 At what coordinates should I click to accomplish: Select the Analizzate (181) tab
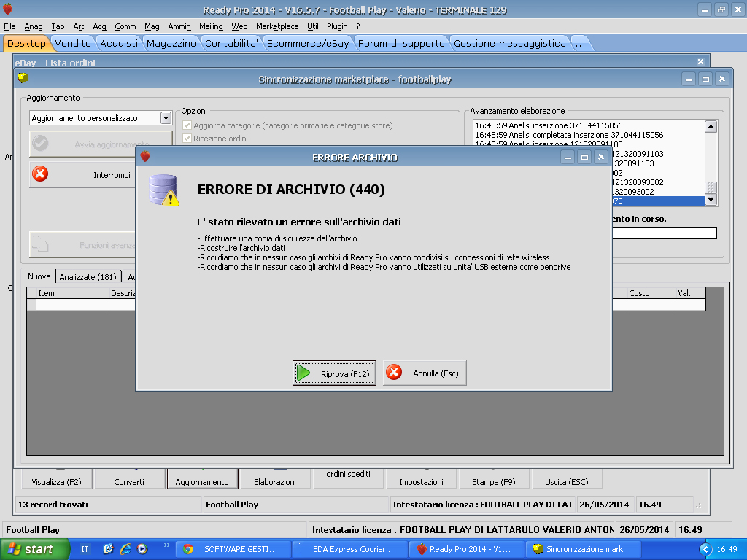[x=88, y=277]
